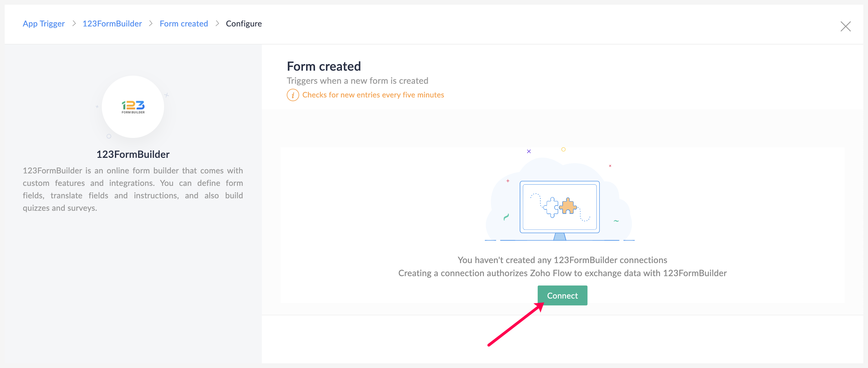The height and width of the screenshot is (368, 868).
Task: Select the Configure breadcrumb item
Action: coord(244,24)
